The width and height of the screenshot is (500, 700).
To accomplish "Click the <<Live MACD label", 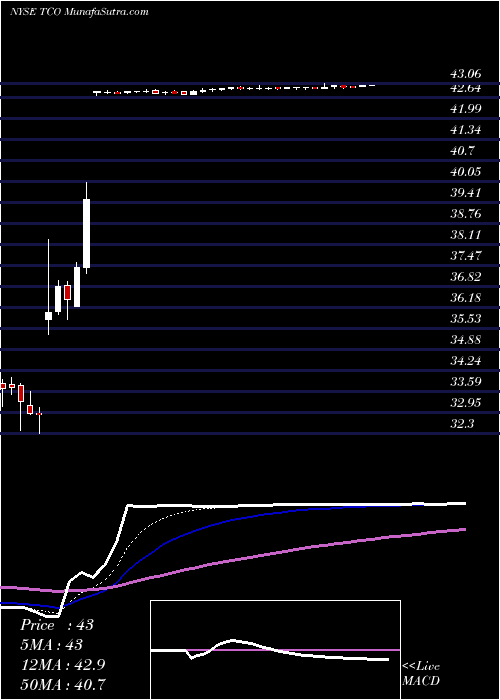I will (421, 674).
